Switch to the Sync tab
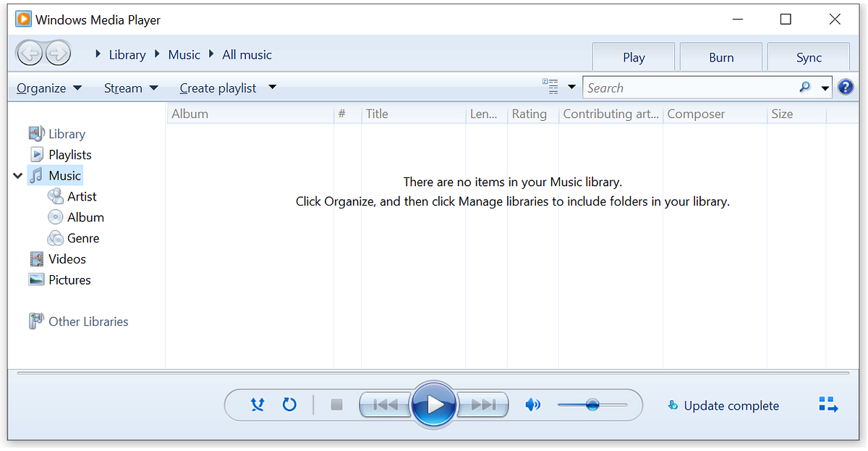The width and height of the screenshot is (868, 451). pos(809,56)
